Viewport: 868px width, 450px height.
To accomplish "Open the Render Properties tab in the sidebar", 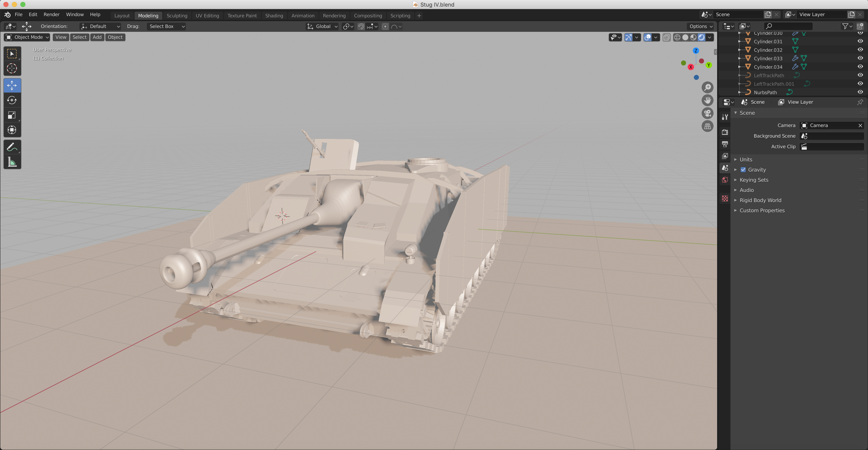I will click(x=725, y=132).
